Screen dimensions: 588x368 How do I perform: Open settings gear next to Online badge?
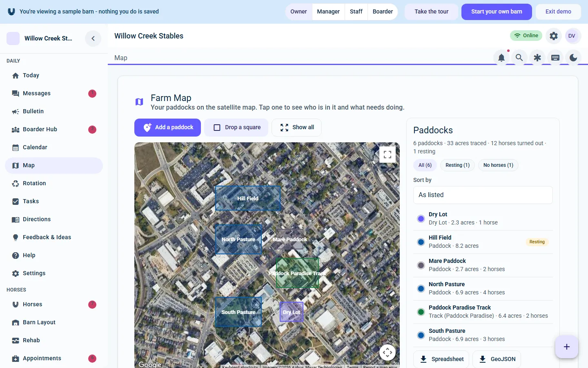[x=554, y=36]
